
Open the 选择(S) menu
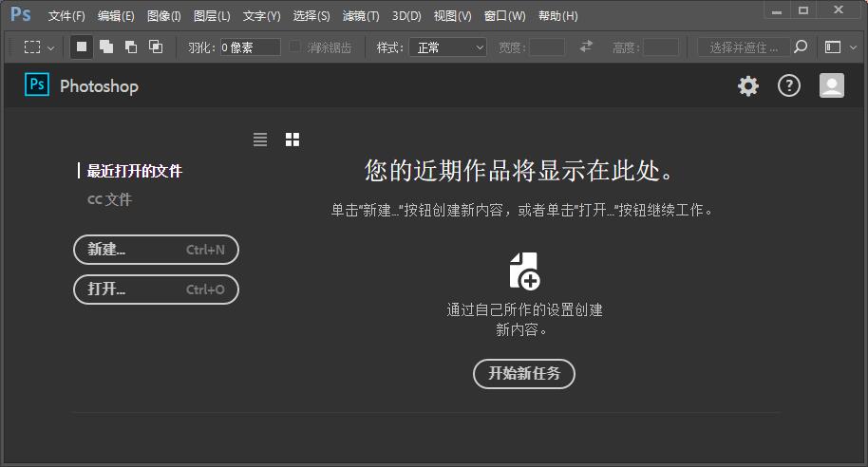pos(311,16)
